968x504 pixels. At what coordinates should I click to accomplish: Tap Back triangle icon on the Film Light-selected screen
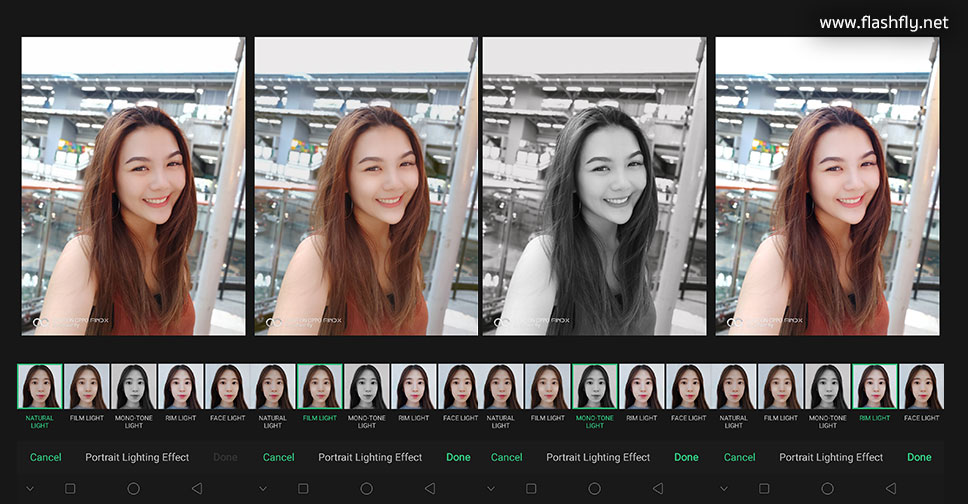[x=429, y=488]
